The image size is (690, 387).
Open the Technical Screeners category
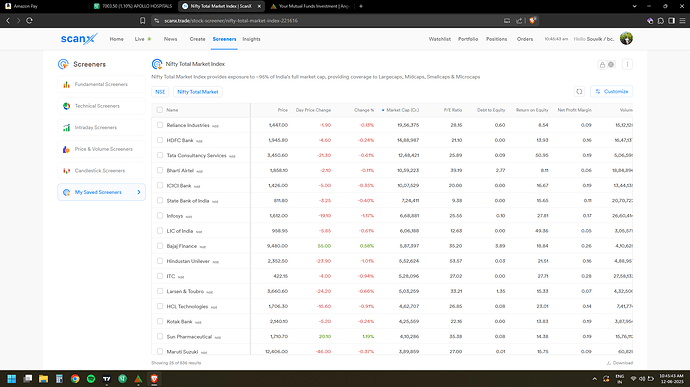(101, 106)
